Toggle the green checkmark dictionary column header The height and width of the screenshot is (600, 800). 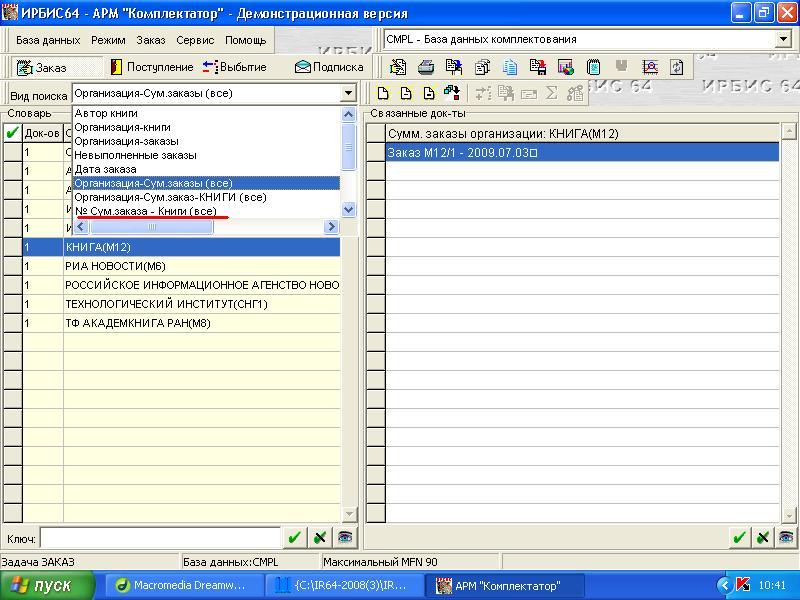click(x=12, y=133)
